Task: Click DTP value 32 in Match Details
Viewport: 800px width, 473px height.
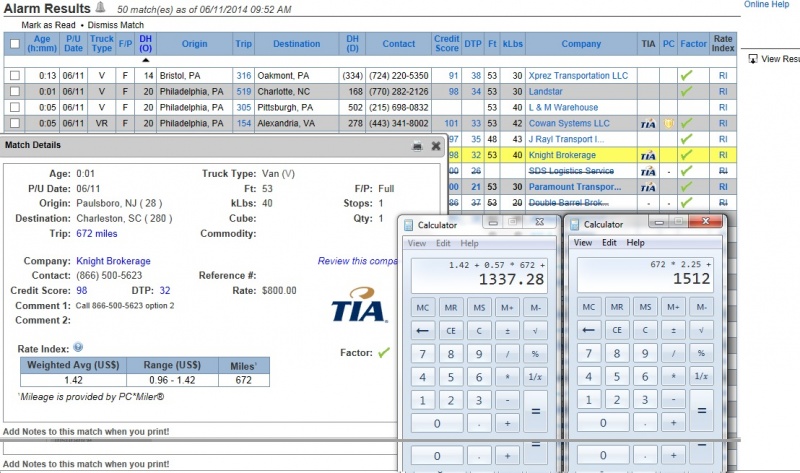Action: [x=165, y=290]
